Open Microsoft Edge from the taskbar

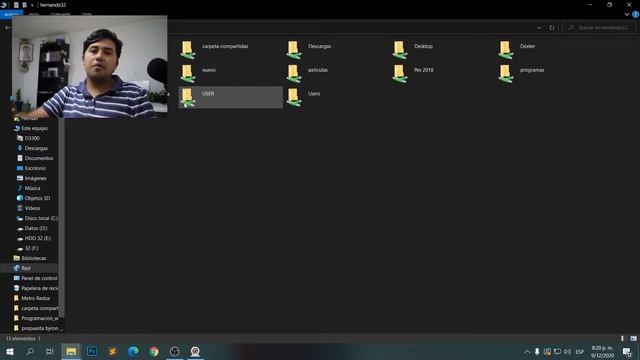[133, 351]
